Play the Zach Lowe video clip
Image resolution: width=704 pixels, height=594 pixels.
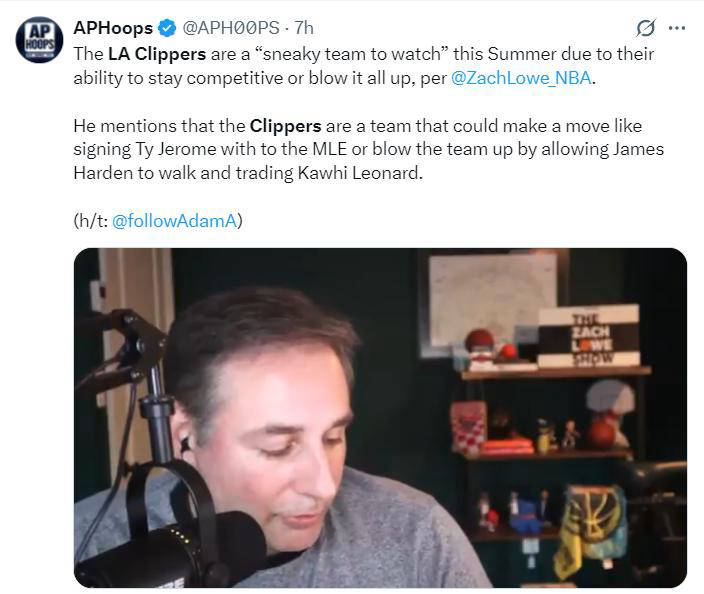(x=380, y=418)
